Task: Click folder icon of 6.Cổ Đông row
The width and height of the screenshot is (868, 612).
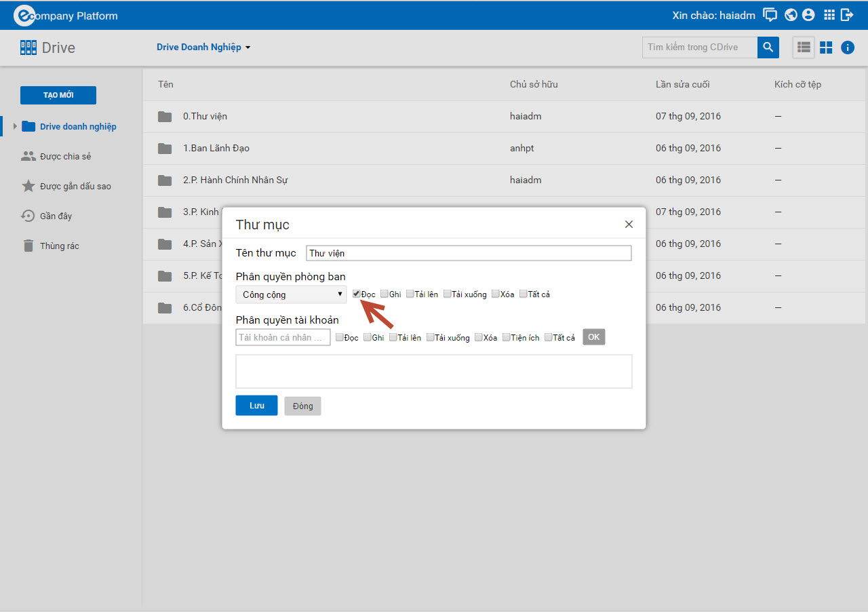Action: point(165,308)
